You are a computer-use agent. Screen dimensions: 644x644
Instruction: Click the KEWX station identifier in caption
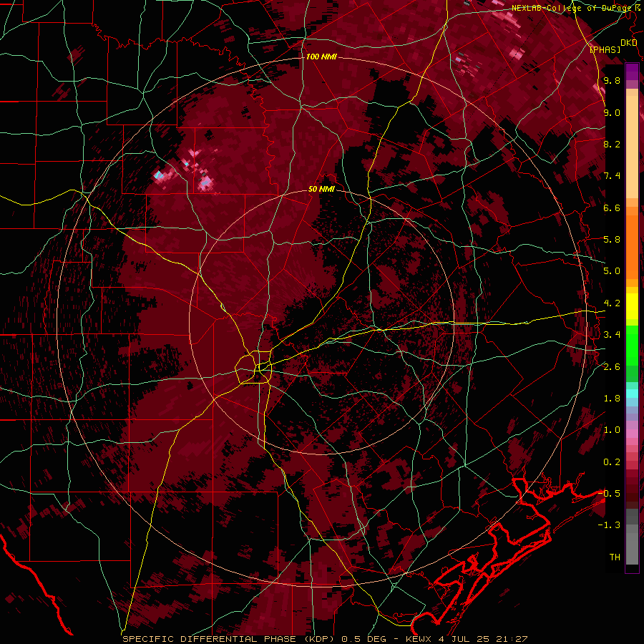click(420, 639)
